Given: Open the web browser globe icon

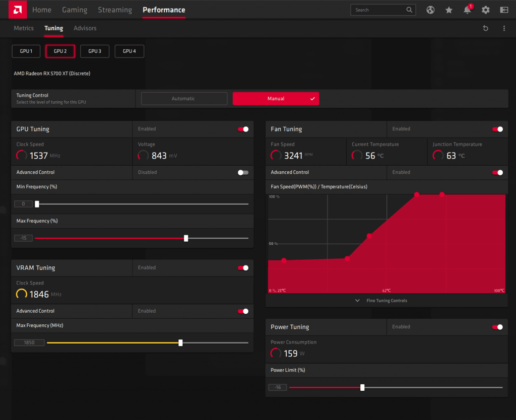Looking at the screenshot, I should point(430,10).
